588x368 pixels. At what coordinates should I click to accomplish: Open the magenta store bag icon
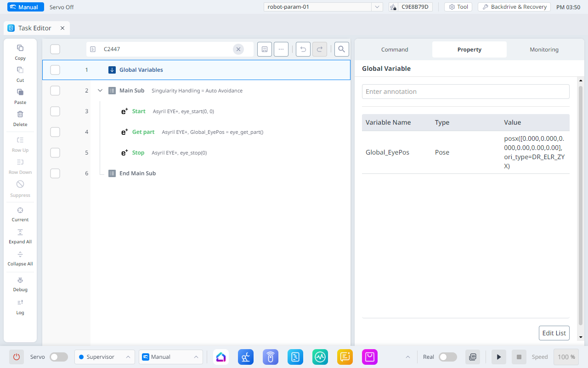(370, 357)
